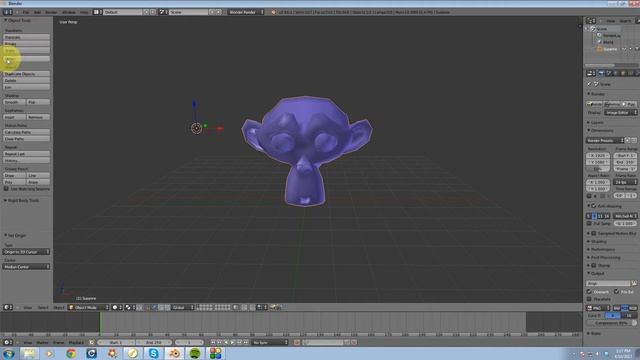
Task: Open the Median Center dropdown
Action: [x=26, y=267]
